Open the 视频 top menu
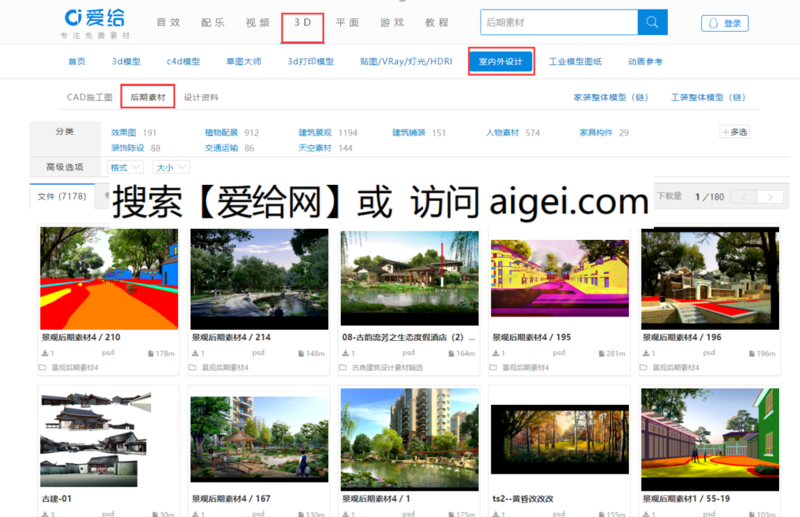The height and width of the screenshot is (517, 800). [258, 22]
